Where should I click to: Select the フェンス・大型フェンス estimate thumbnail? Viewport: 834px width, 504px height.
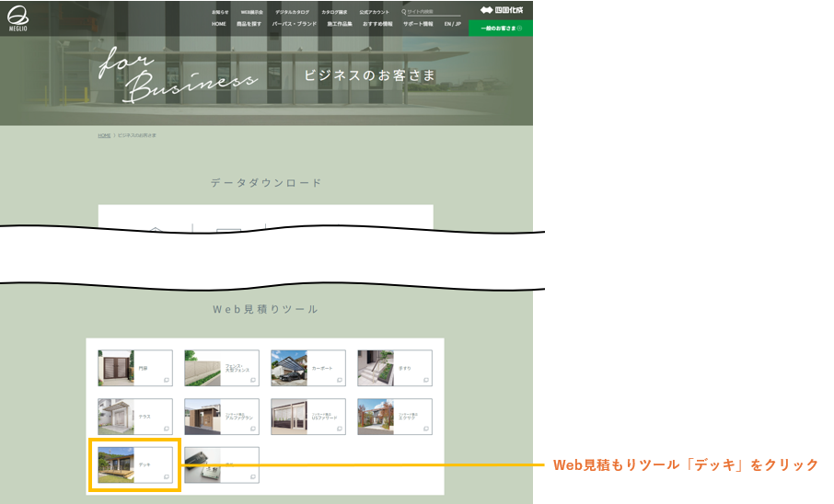tap(203, 368)
